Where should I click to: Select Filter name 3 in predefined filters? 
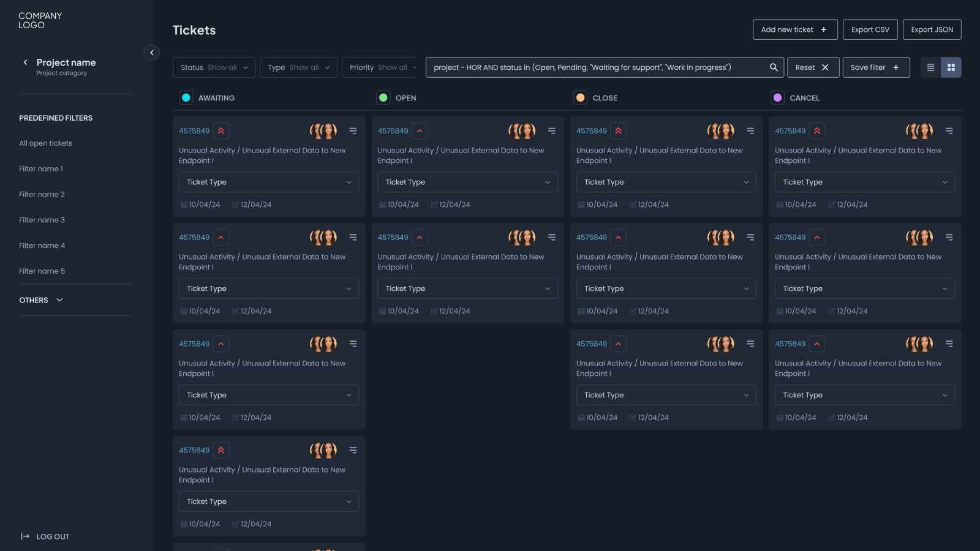coord(42,220)
